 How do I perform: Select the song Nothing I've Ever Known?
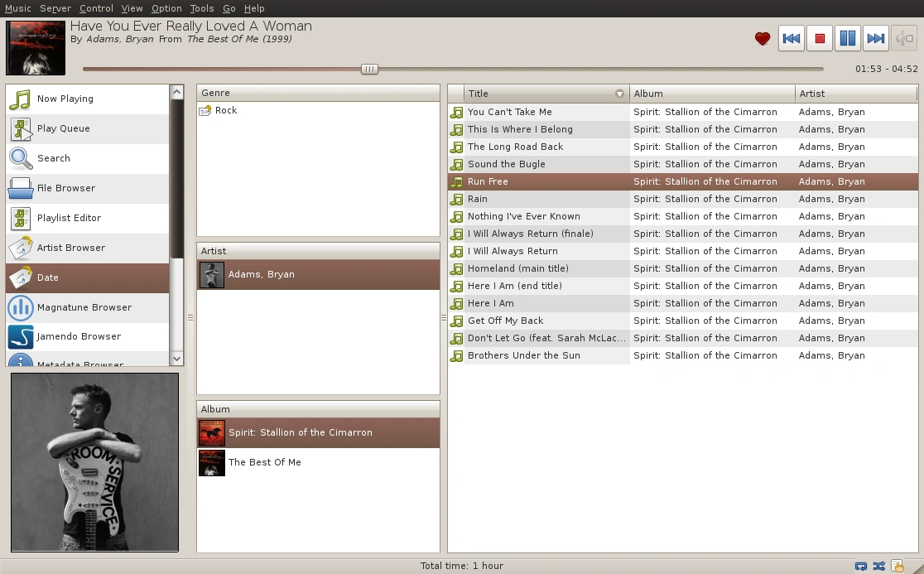pyautogui.click(x=683, y=216)
